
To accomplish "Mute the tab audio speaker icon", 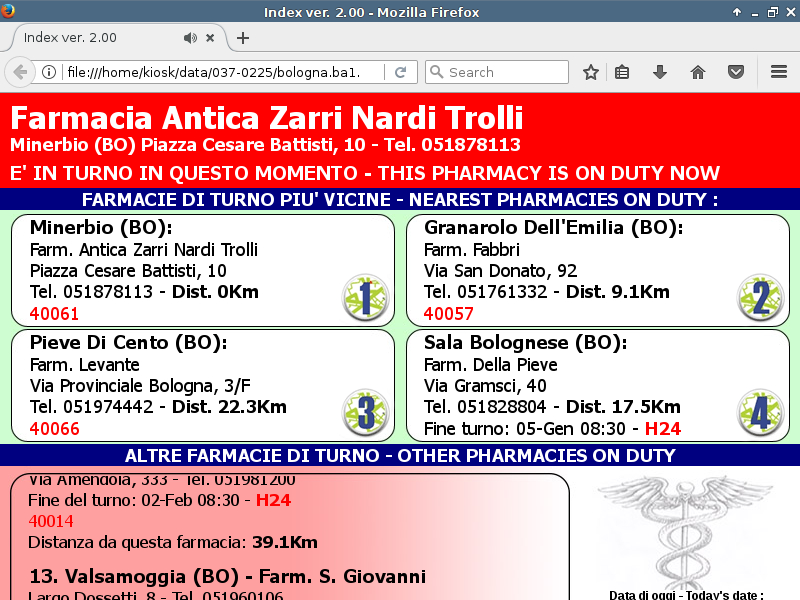I will click(190, 38).
